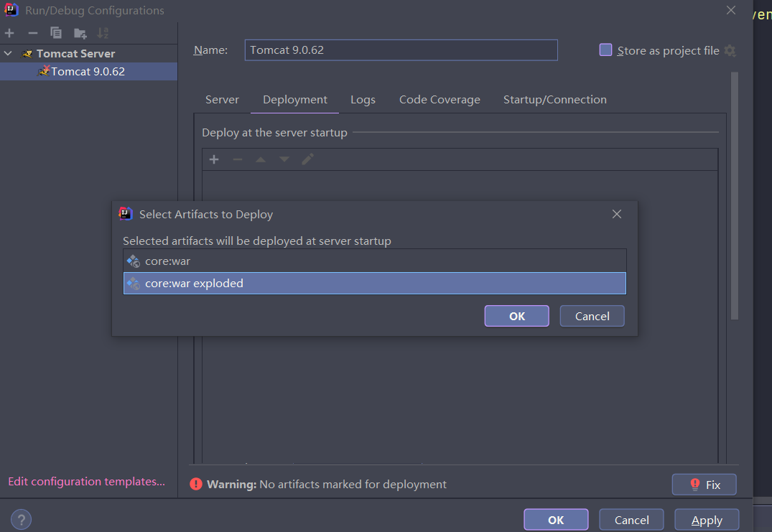Remove configuration using minus icon

(33, 33)
